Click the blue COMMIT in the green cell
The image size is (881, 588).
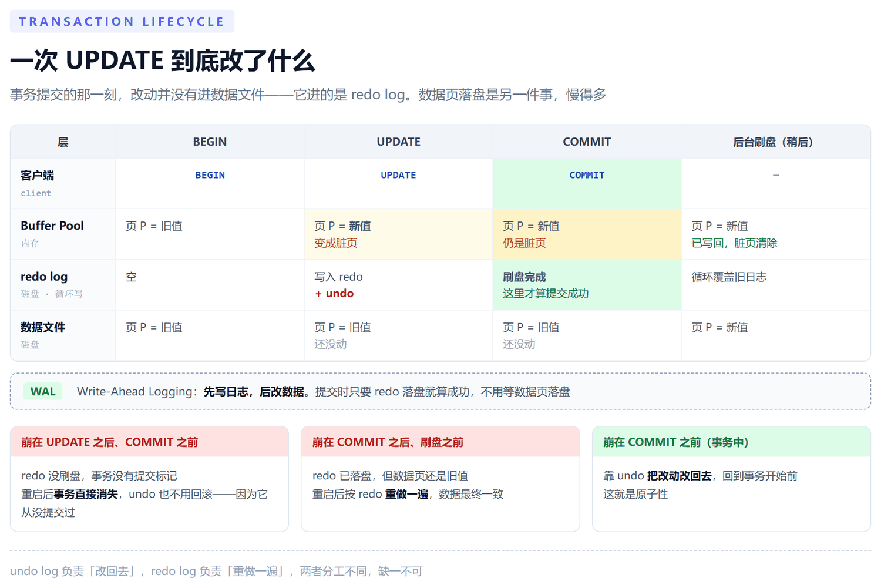[x=587, y=175]
